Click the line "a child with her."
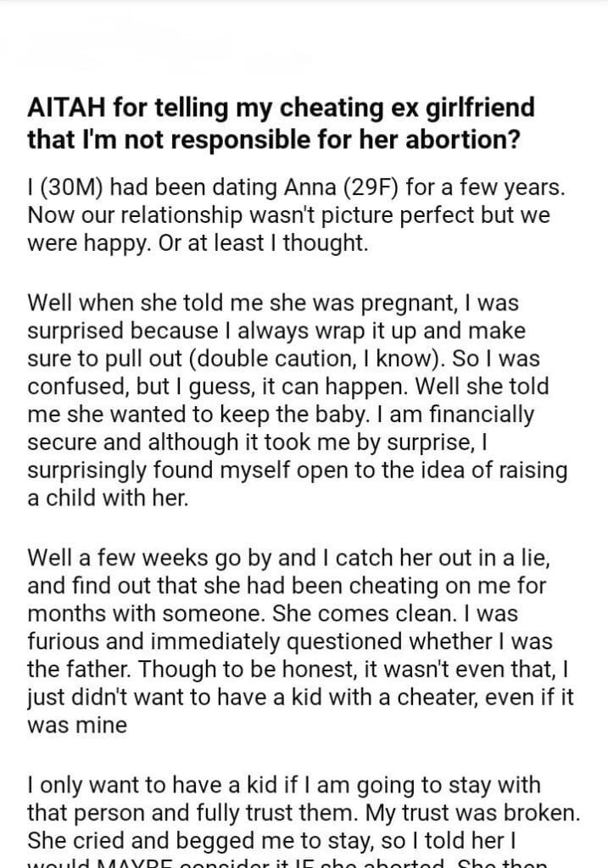 107,498
